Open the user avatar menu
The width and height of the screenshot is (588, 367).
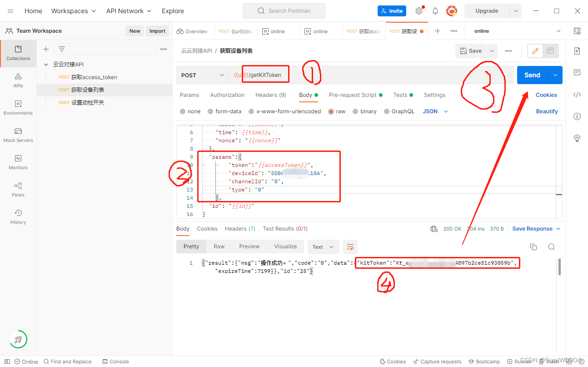(x=451, y=11)
